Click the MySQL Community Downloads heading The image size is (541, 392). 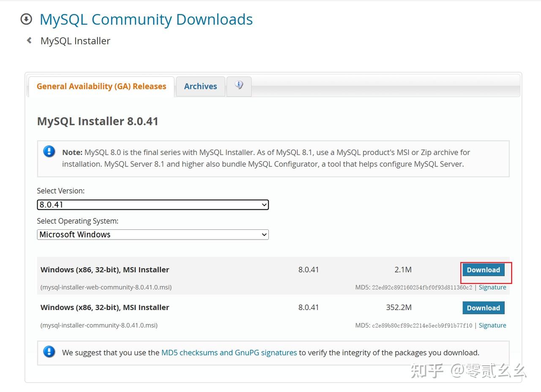point(146,19)
